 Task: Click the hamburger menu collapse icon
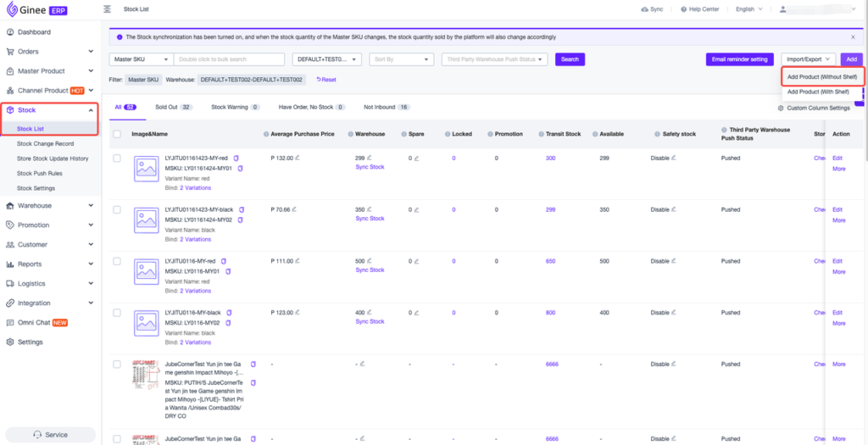(107, 8)
